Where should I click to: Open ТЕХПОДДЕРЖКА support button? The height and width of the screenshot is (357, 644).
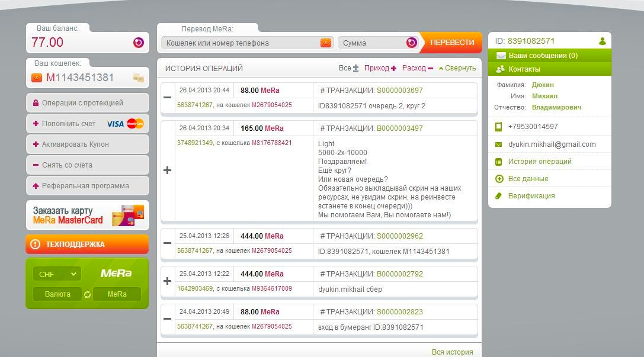(x=87, y=244)
